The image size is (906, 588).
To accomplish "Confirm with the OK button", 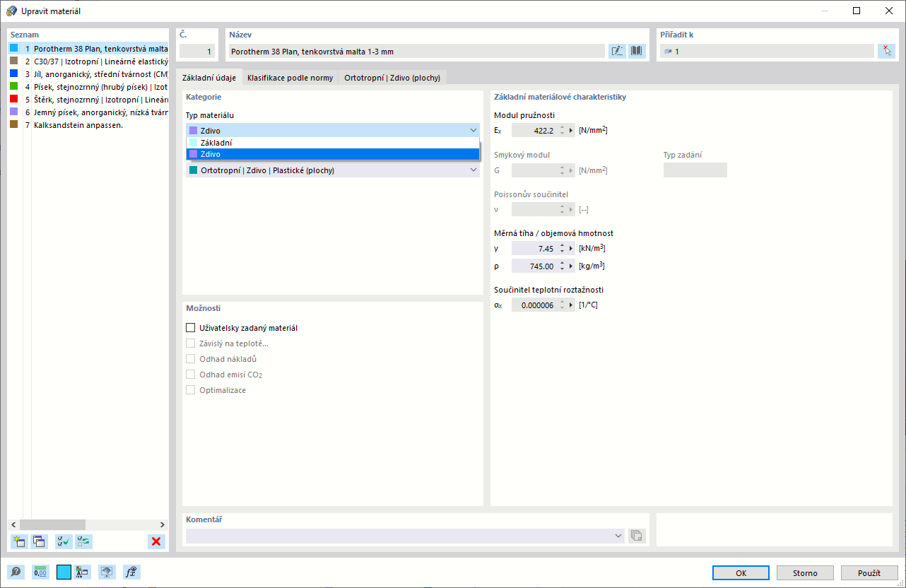I will tap(741, 572).
